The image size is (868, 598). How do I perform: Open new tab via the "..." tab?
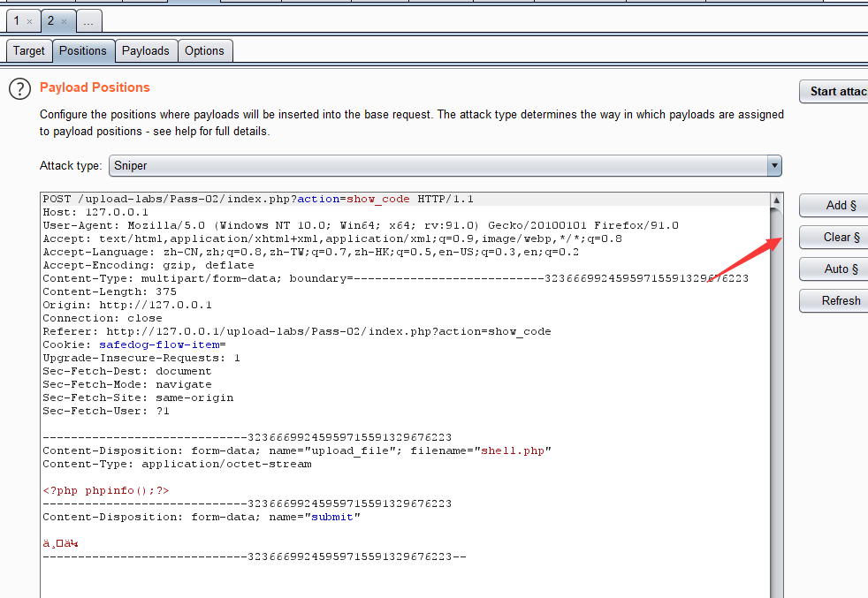point(88,20)
